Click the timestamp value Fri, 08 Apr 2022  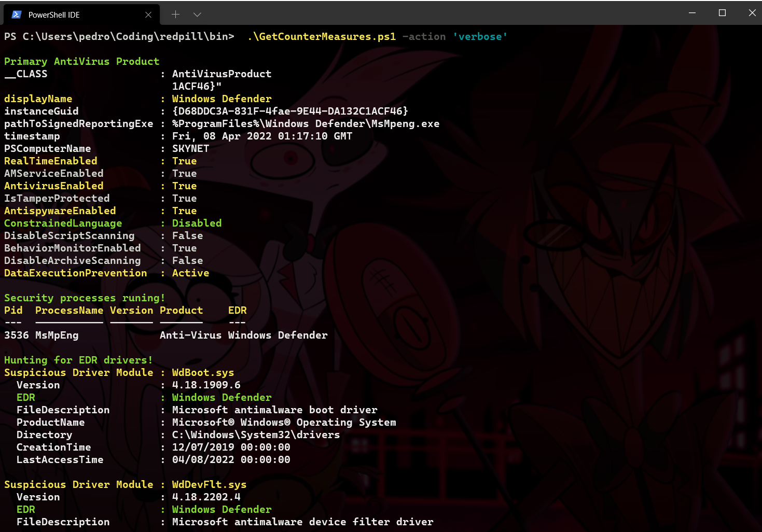(x=262, y=136)
